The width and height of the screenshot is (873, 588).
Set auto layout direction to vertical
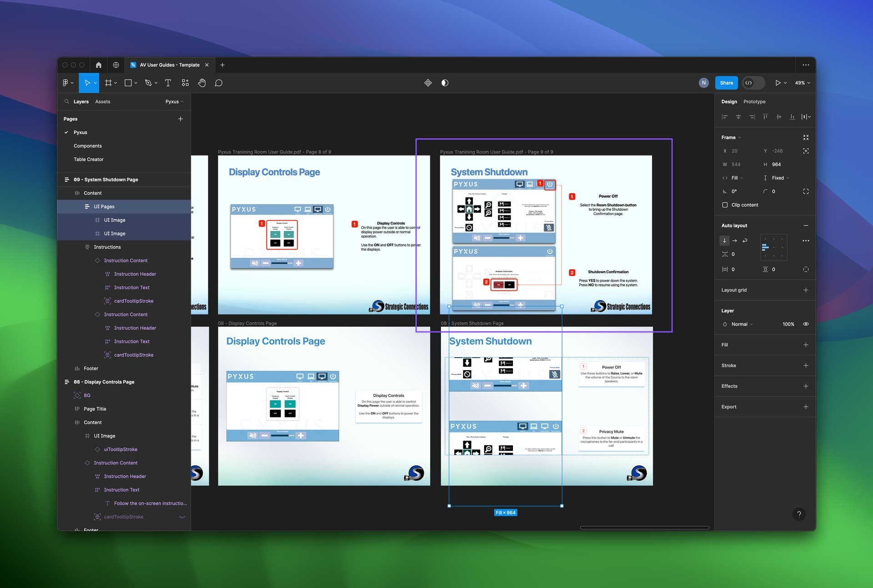724,240
